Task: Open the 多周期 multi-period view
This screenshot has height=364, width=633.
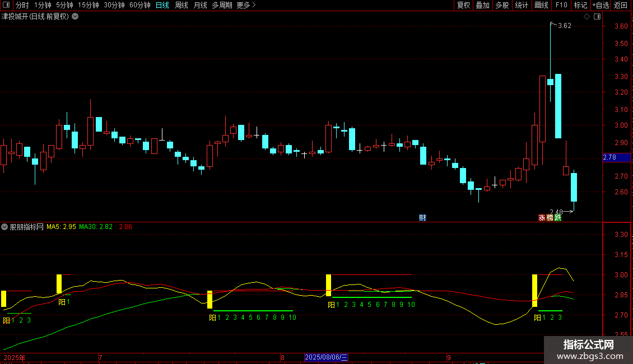Action: 222,5
